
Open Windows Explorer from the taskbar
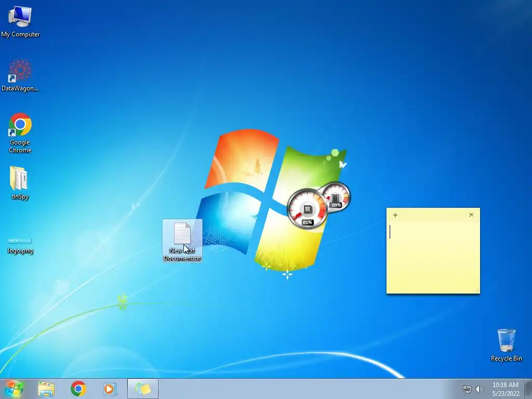tap(46, 389)
